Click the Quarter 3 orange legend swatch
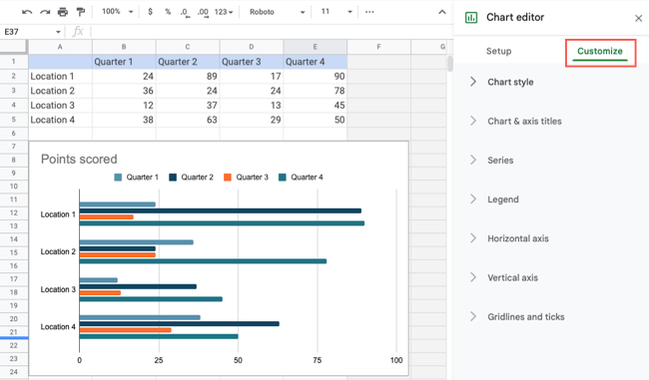649x380 pixels. [227, 177]
